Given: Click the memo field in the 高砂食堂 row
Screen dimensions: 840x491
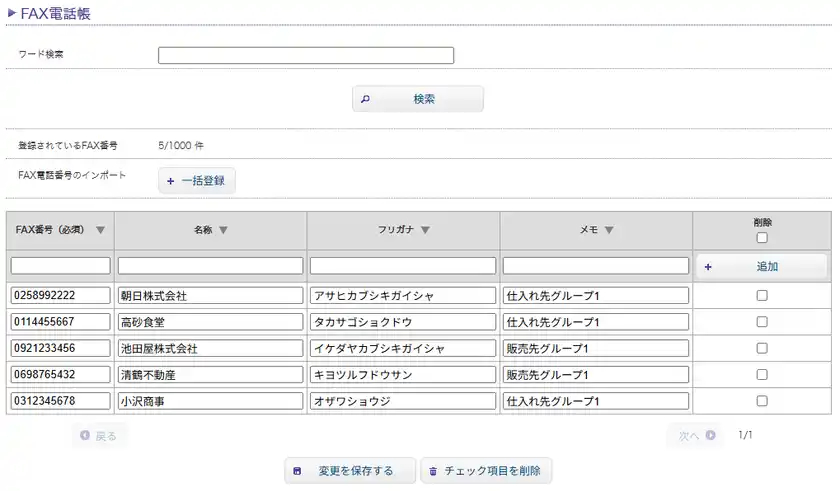Looking at the screenshot, I should 596,322.
